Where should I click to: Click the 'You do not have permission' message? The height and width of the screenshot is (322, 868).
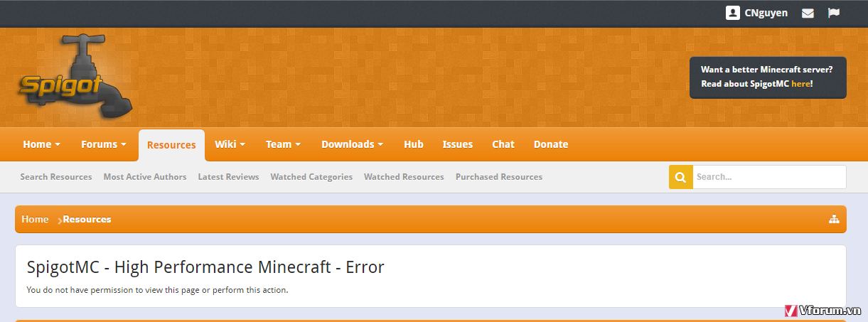(157, 290)
